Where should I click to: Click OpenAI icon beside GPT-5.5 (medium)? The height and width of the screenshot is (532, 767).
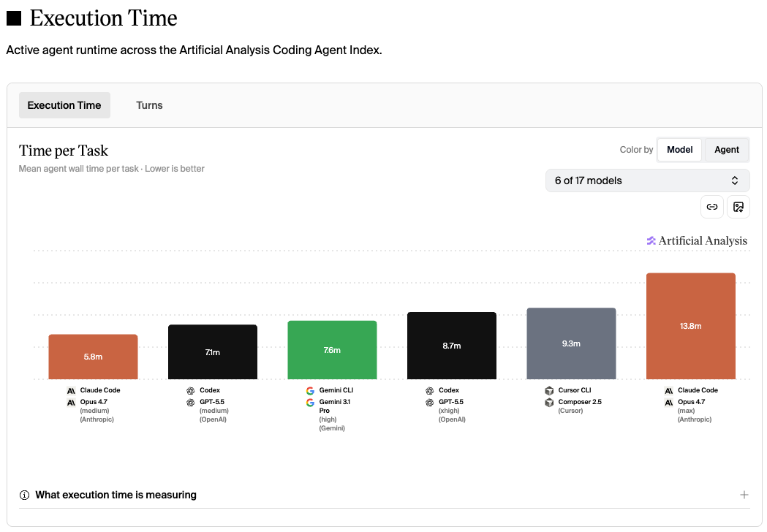click(191, 403)
